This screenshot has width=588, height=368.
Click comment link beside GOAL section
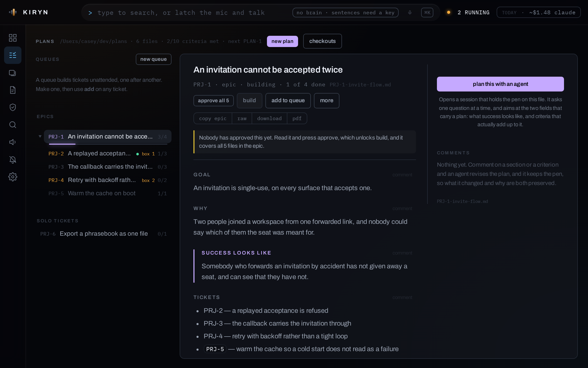402,175
